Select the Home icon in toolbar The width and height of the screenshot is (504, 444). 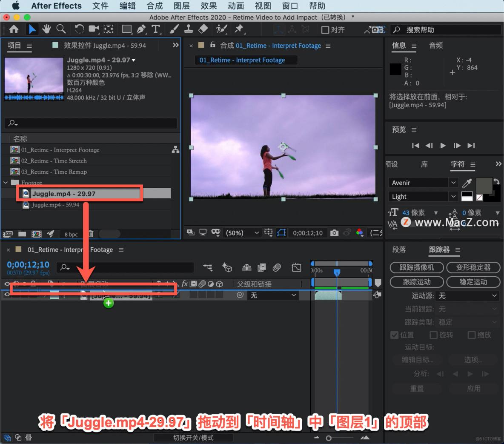click(14, 29)
